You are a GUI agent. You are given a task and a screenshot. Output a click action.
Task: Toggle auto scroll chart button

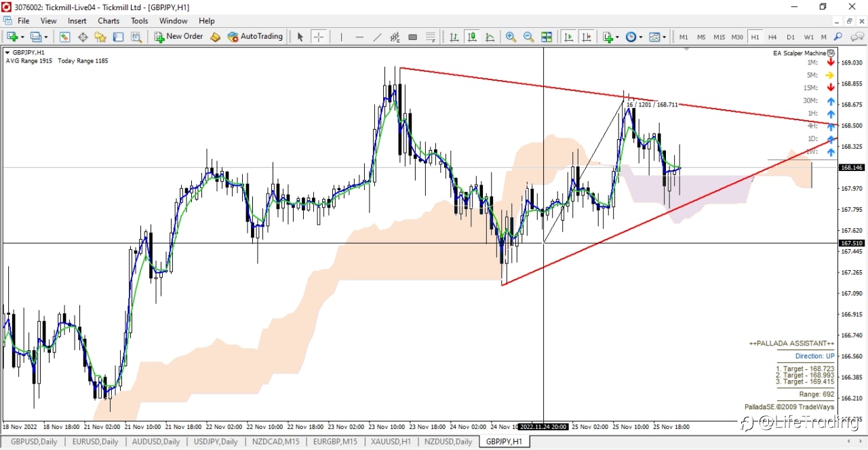pos(569,37)
